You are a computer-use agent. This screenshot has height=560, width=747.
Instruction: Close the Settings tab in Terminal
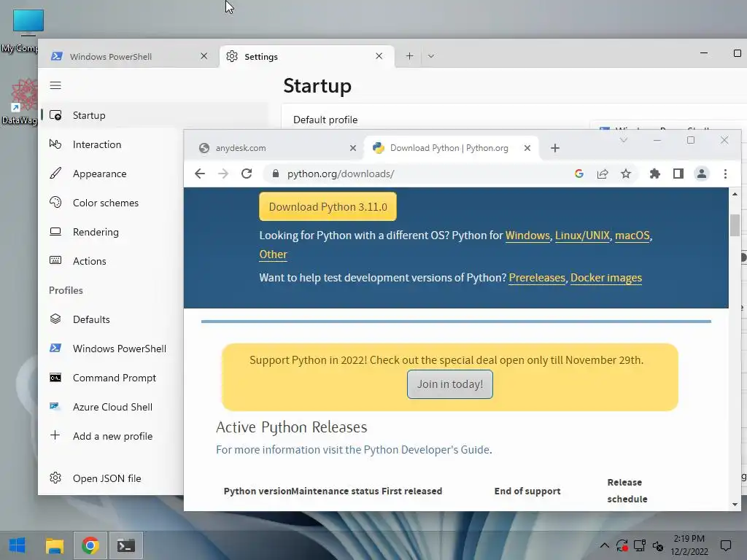[x=379, y=56]
